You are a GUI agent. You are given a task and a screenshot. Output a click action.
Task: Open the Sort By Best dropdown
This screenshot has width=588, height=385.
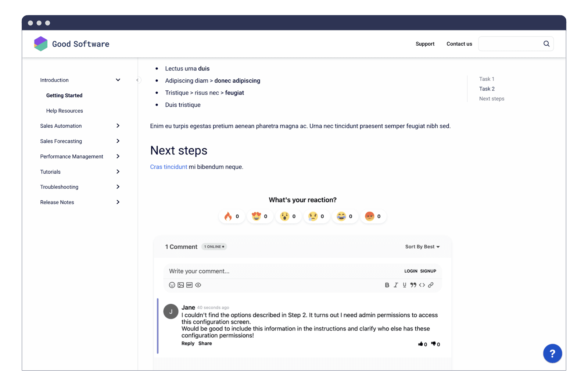[422, 247]
